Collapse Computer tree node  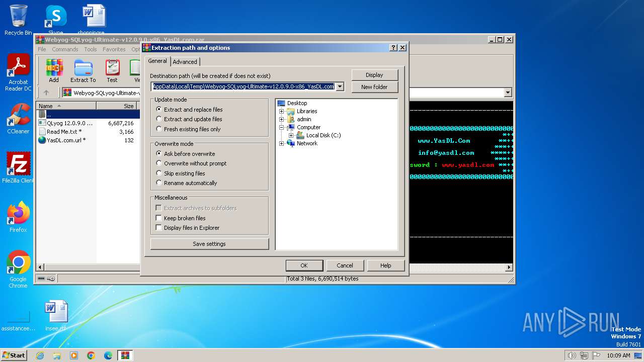coord(282,127)
